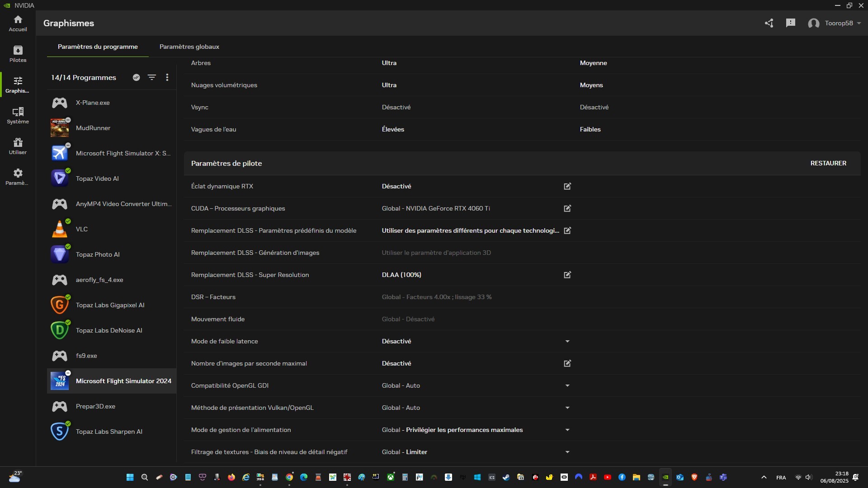Edit Nombre d'images par seconde maximal
This screenshot has height=488, width=868.
click(567, 363)
